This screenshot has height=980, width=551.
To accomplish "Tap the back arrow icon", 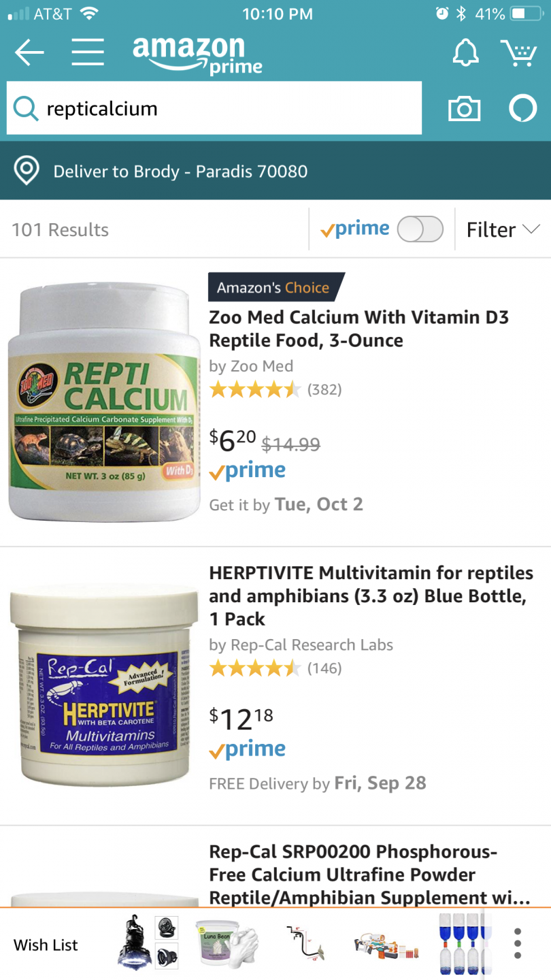I will (x=29, y=52).
